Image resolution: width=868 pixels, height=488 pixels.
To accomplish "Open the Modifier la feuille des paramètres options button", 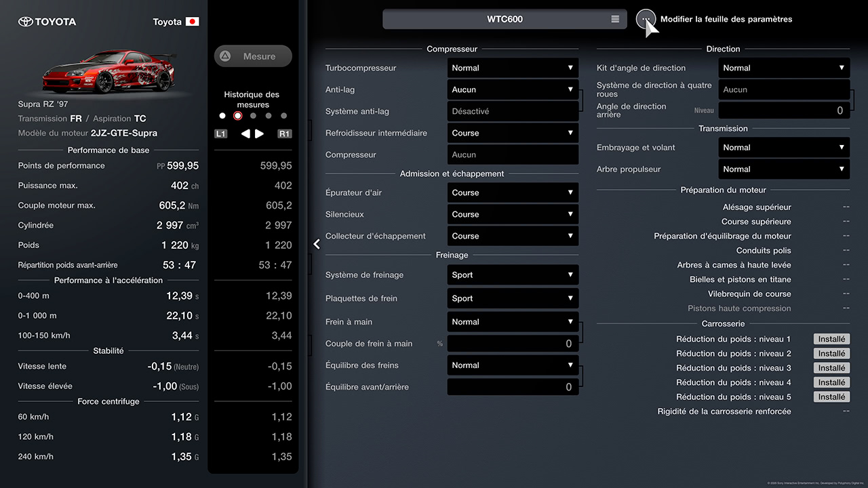I will [x=646, y=19].
